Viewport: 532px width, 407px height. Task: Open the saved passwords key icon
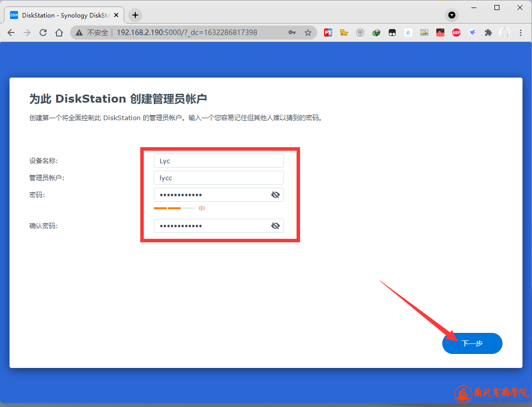pyautogui.click(x=292, y=33)
